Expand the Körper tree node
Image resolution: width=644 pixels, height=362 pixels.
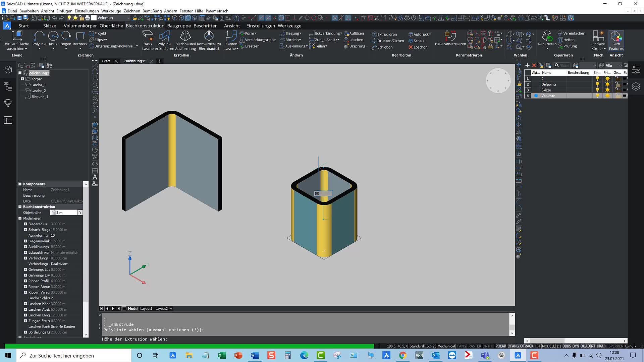tap(22, 79)
